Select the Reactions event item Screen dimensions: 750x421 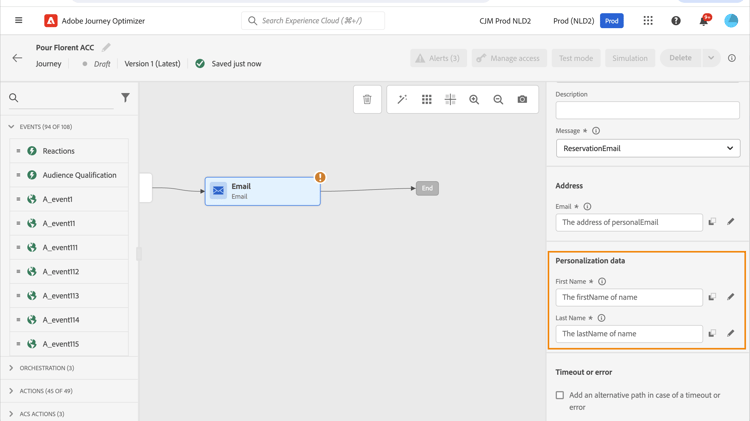69,151
